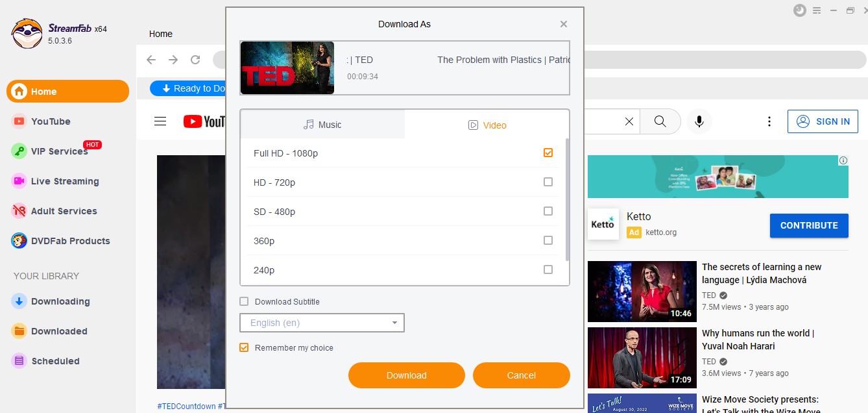Open the ad info icon on banner
868x413 pixels.
pyautogui.click(x=843, y=160)
